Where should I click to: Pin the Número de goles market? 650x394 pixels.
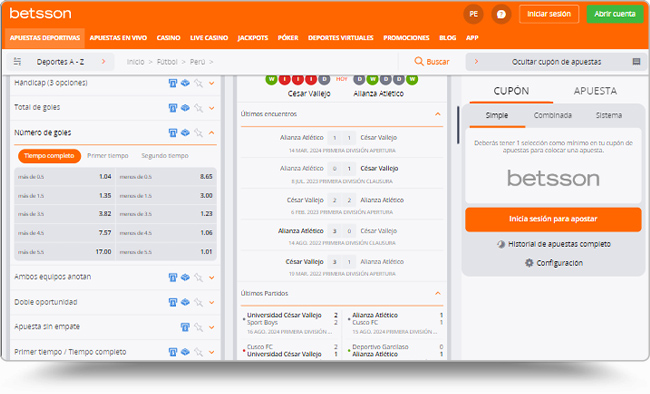(199, 133)
